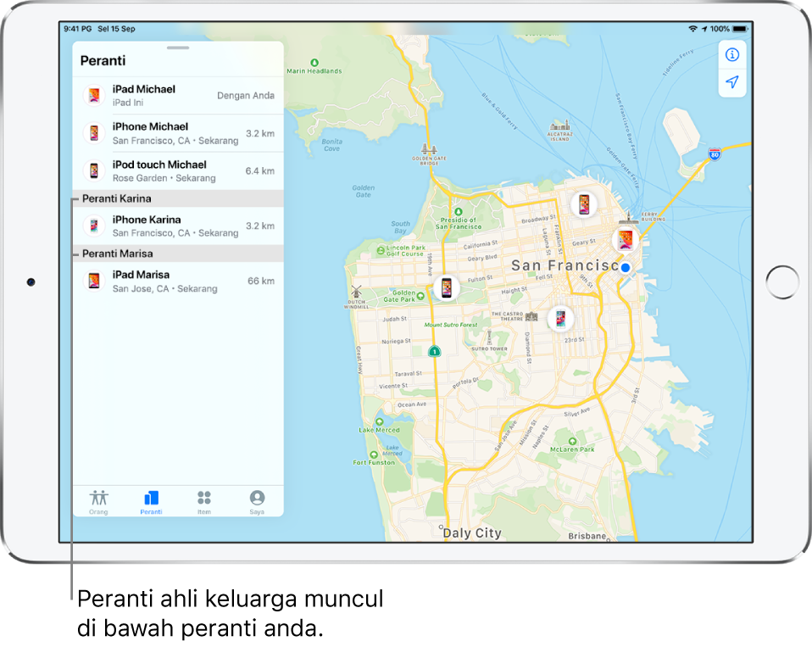This screenshot has width=812, height=647.
Task: Open the map info button
Action: click(731, 54)
